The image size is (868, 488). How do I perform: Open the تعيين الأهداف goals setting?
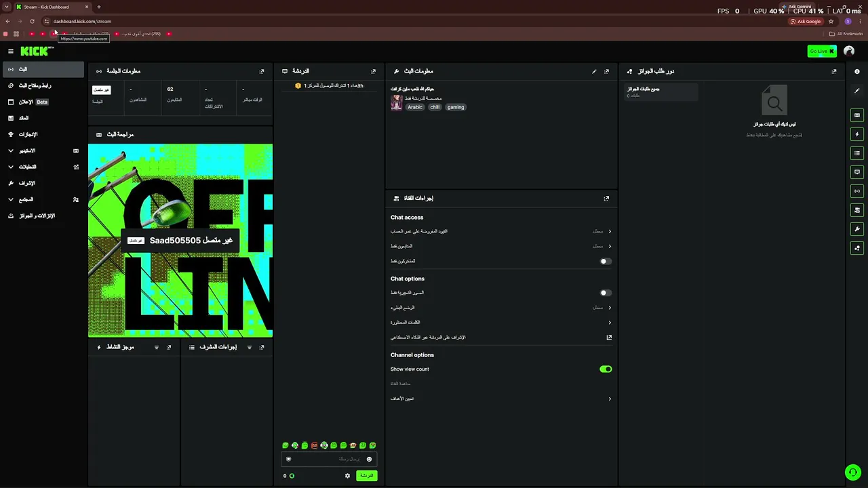click(501, 399)
